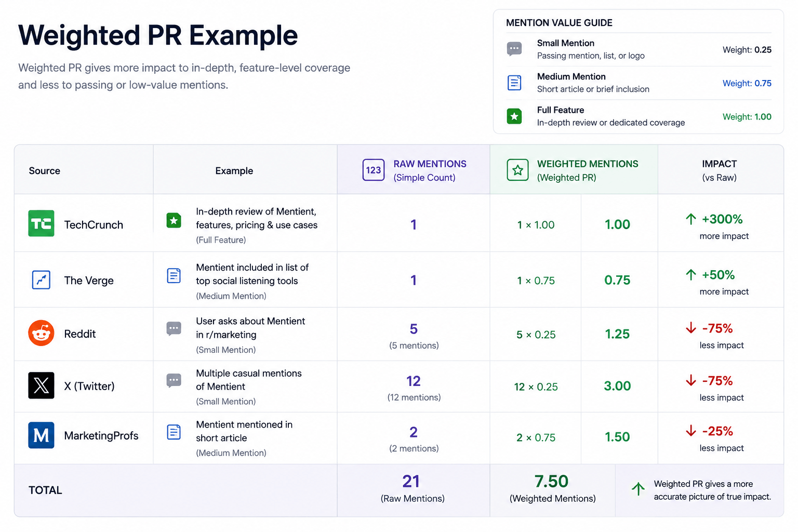Click the 'MENTION VALUE GUIDE' heading
The image size is (798, 532).
[x=559, y=23]
